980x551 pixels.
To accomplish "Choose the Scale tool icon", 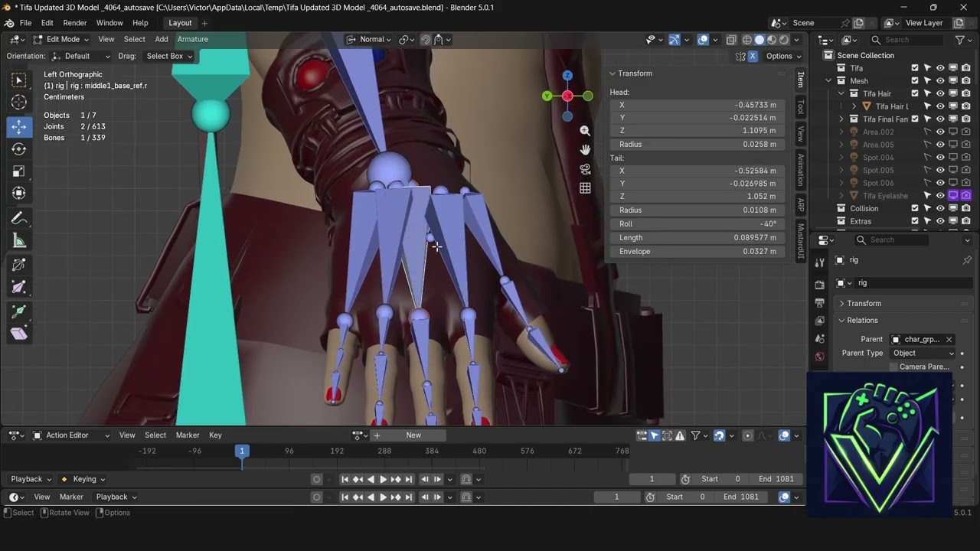I will 19,171.
